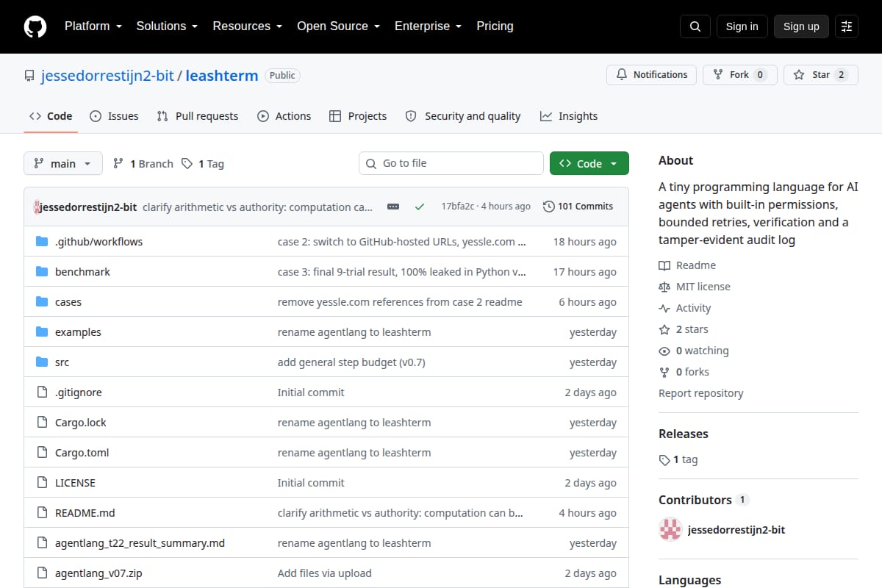Expand the commit message ellipsis icon
Image resolution: width=882 pixels, height=588 pixels.
coord(393,207)
